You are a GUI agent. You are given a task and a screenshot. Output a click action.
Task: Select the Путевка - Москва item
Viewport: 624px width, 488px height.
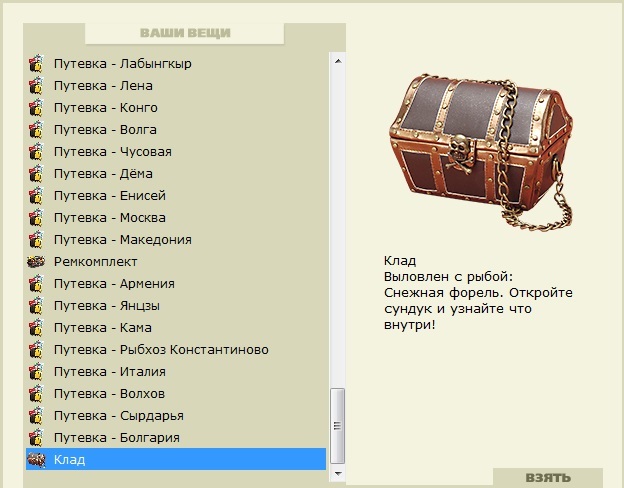176,217
